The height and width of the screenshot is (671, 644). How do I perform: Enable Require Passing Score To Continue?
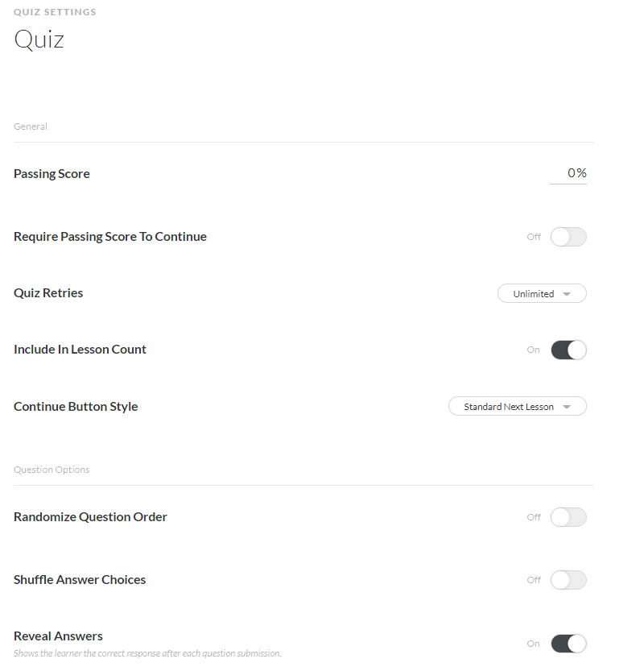(x=568, y=237)
